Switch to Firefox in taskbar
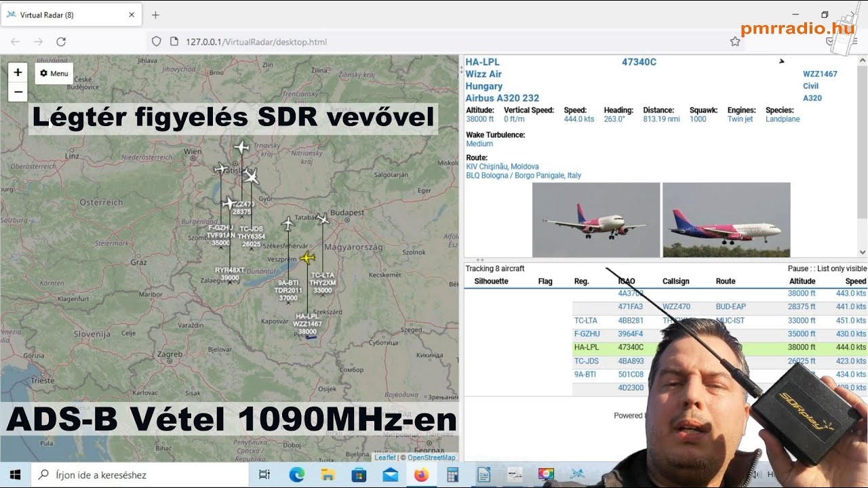The image size is (868, 488). click(421, 475)
